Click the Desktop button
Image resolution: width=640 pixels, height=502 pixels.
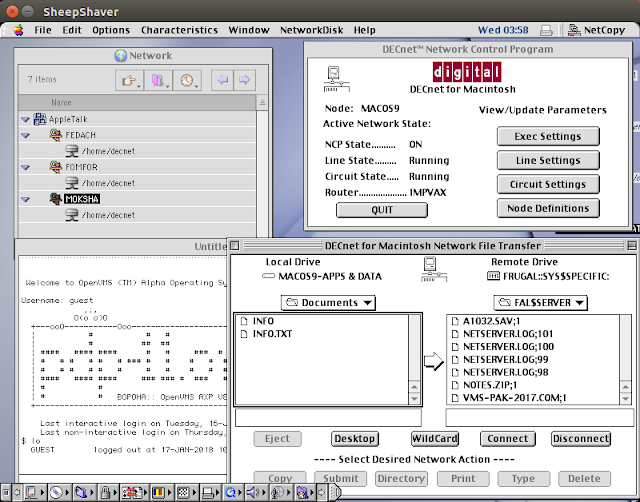click(354, 439)
